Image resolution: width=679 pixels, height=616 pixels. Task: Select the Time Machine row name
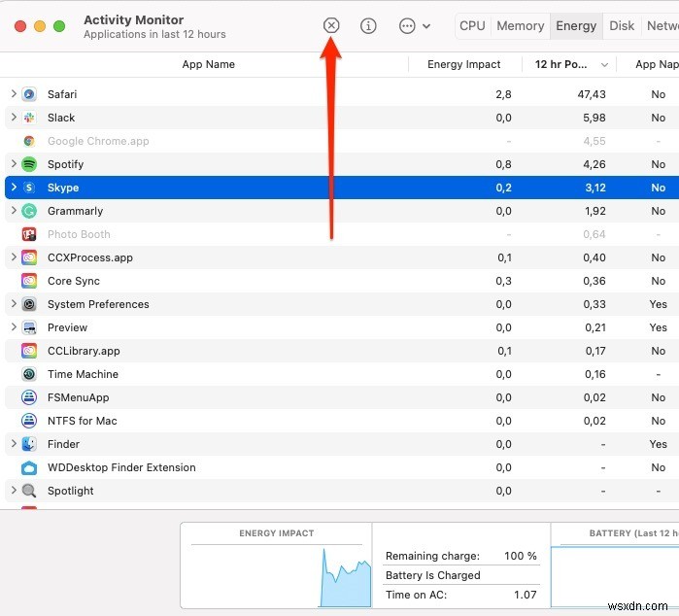tap(83, 374)
